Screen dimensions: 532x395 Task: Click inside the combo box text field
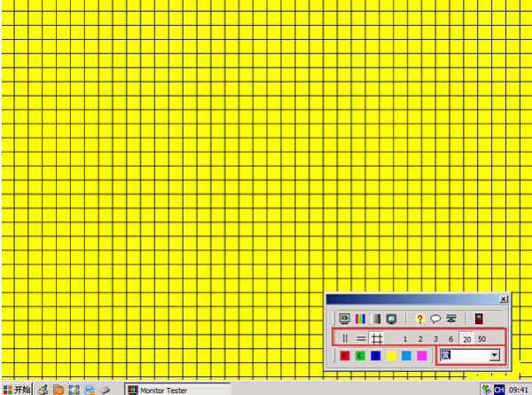coord(465,356)
